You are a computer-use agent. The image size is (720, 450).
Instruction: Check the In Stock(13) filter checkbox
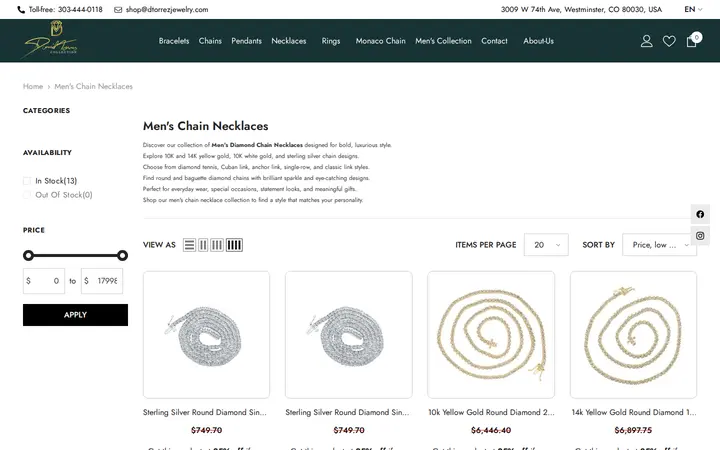tap(27, 181)
